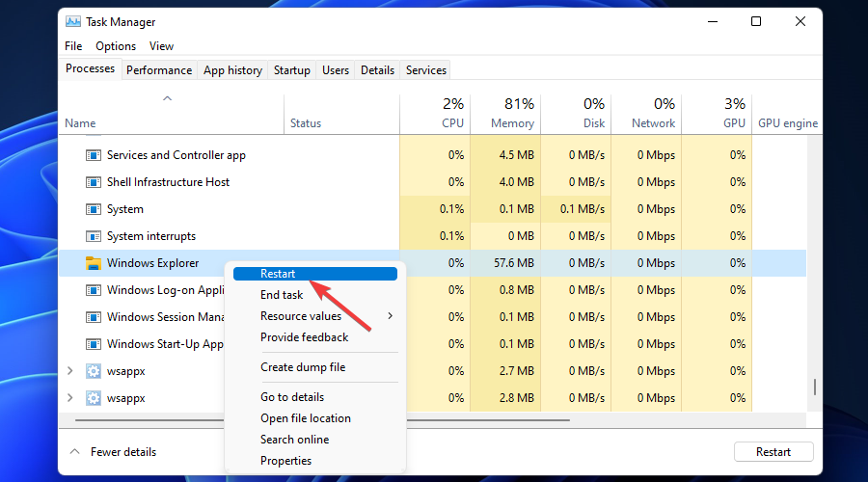Image resolution: width=868 pixels, height=482 pixels.
Task: Collapse view with Fewer details chevron
Action: (74, 451)
